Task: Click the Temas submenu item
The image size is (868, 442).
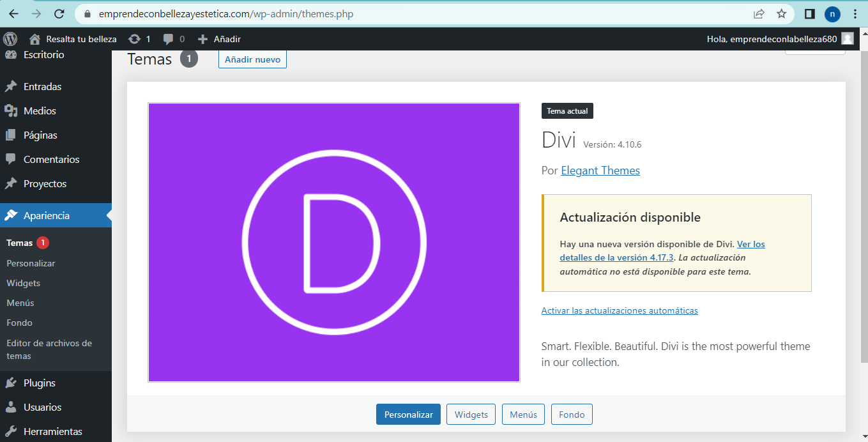Action: pyautogui.click(x=19, y=243)
